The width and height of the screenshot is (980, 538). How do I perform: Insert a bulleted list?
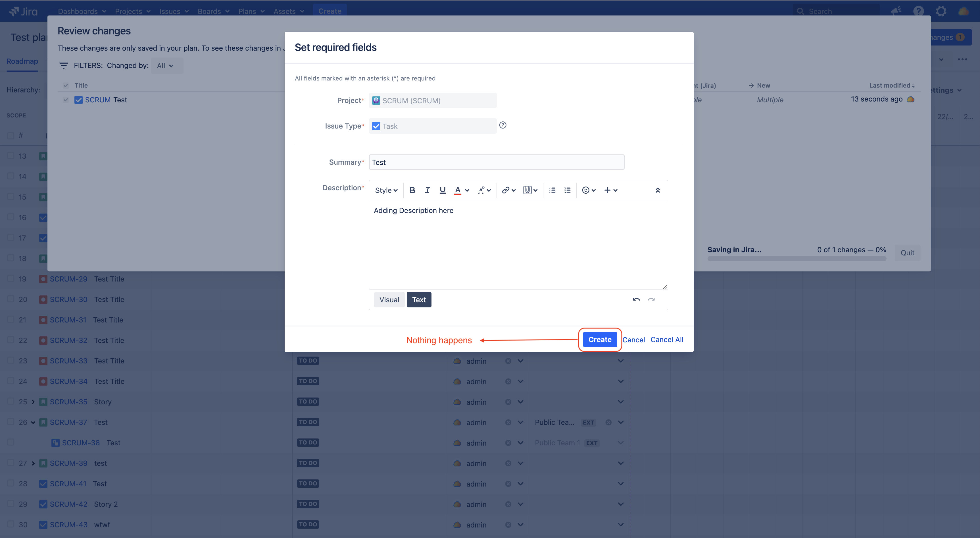point(552,190)
